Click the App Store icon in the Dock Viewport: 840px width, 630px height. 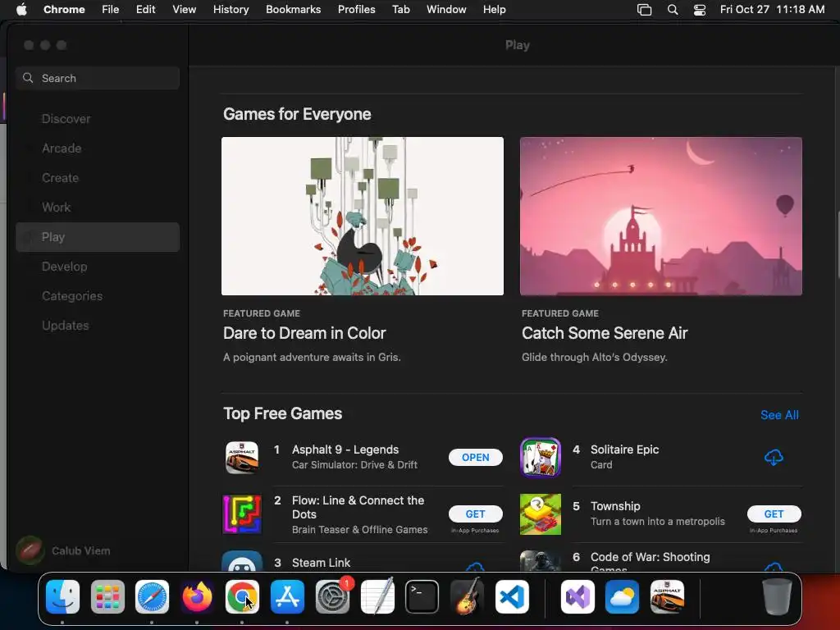tap(287, 597)
